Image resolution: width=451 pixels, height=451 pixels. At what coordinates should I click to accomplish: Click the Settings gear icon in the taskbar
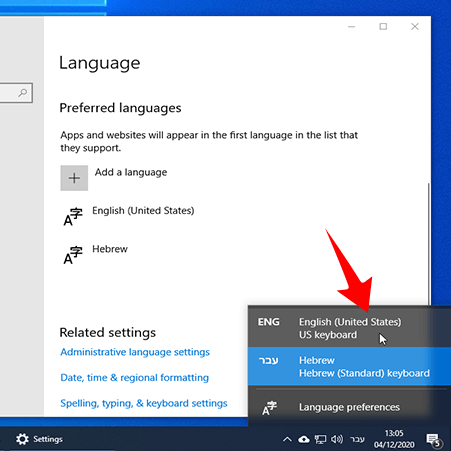22,439
